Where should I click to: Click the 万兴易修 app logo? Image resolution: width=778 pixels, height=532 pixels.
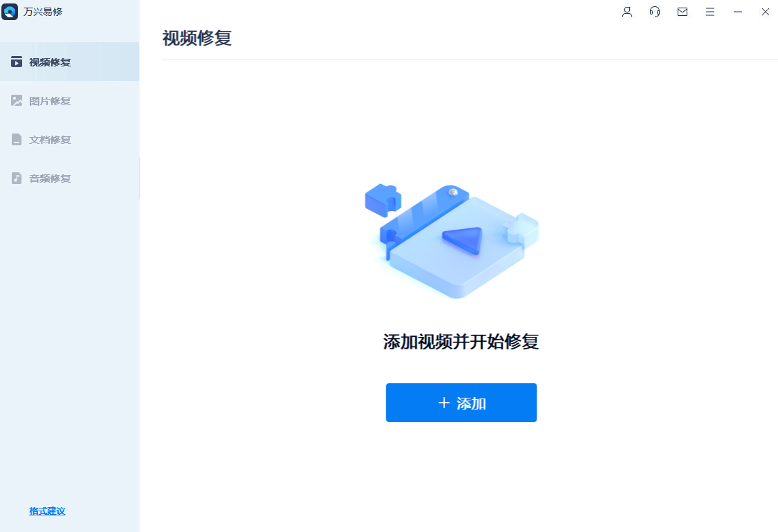click(x=10, y=12)
